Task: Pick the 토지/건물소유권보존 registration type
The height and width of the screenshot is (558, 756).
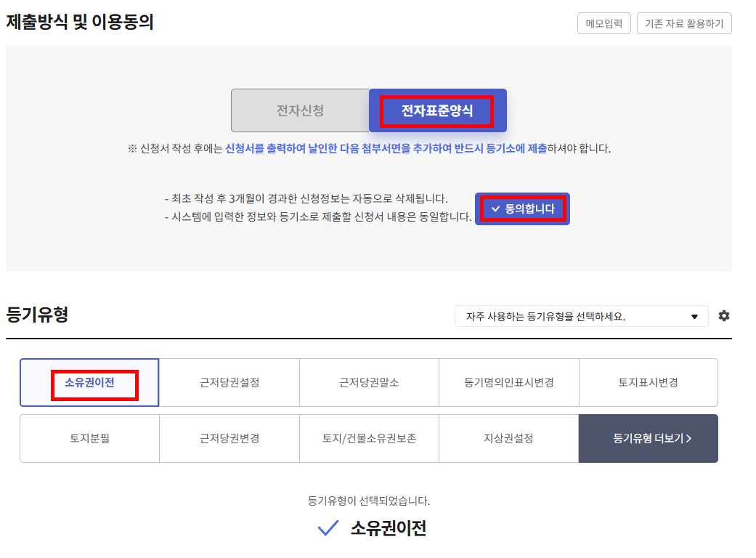Action: [x=369, y=438]
